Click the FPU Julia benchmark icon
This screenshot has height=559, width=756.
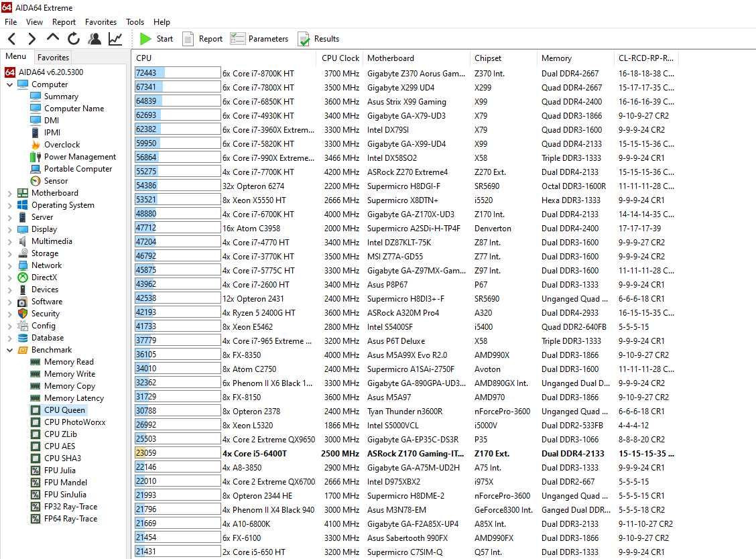click(x=36, y=471)
